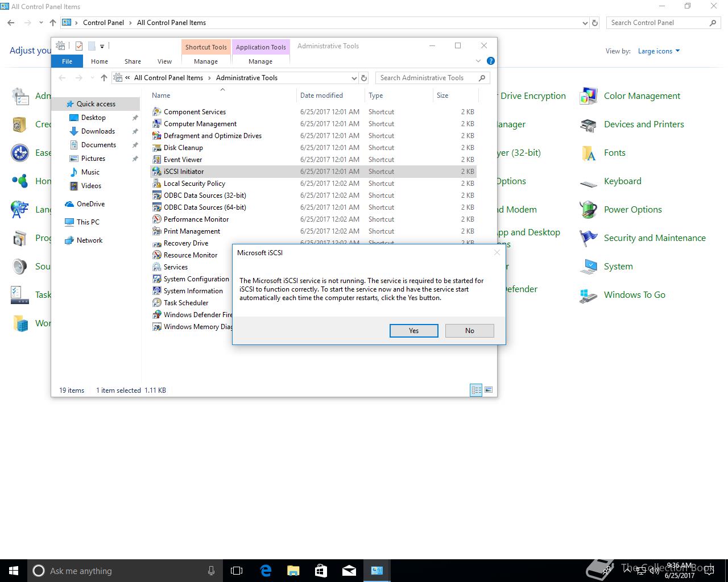This screenshot has height=582, width=728.
Task: Select the System Configuration icon
Action: click(x=157, y=279)
